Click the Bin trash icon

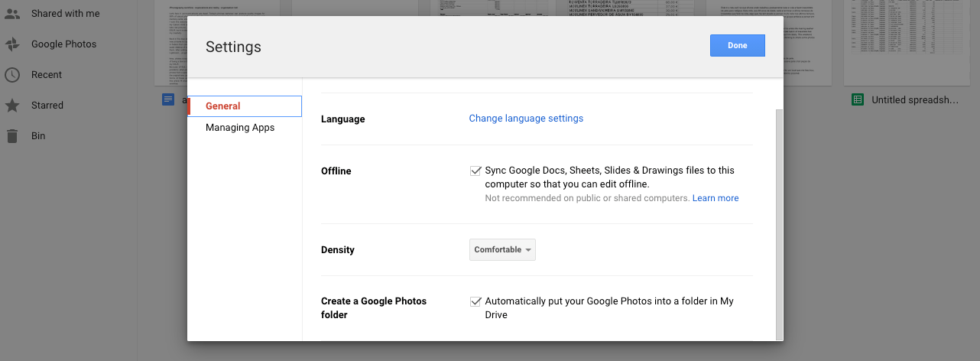tap(12, 136)
